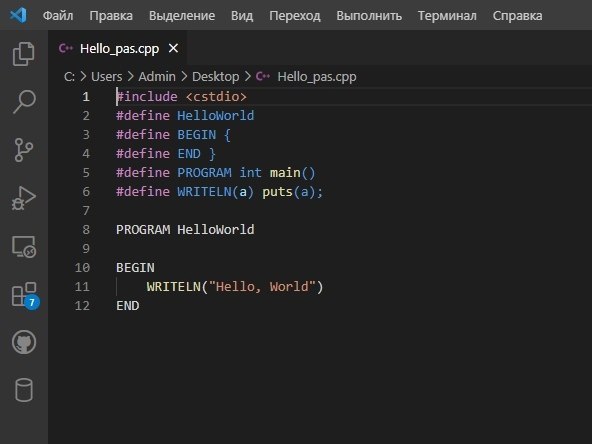Screen dimensions: 592x444
Task: Open the GitHub view icon
Action: (24, 342)
